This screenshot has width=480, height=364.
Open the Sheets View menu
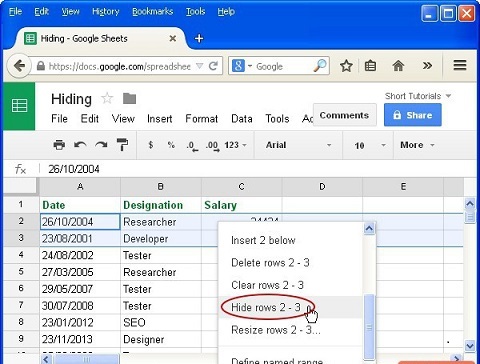point(123,119)
